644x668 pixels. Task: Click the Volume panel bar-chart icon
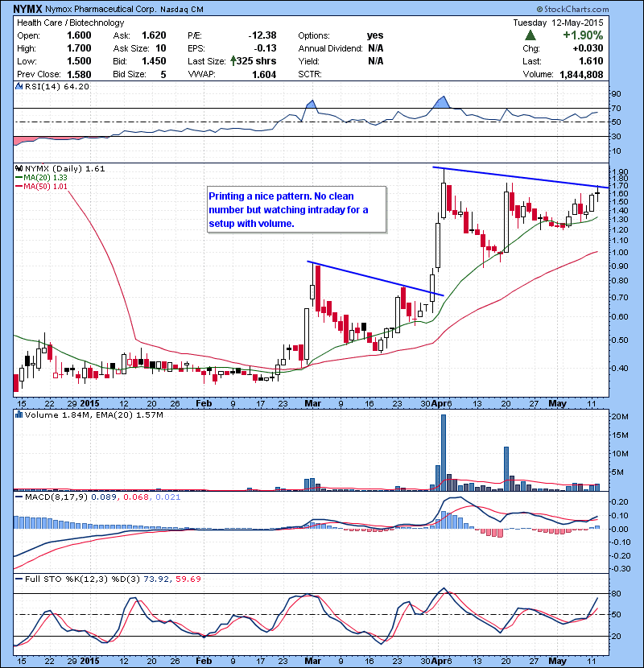coord(19,414)
